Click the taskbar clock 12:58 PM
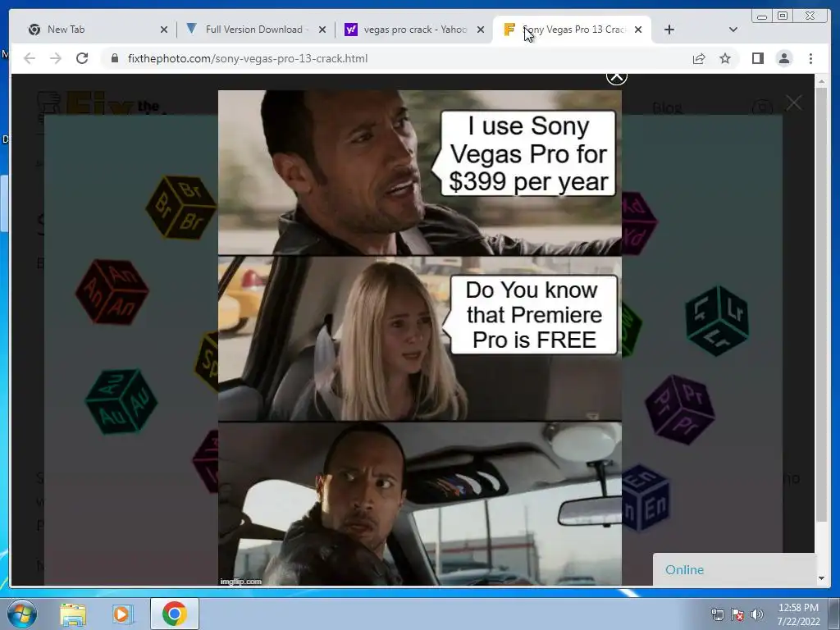Screen dimensions: 840x630 coord(798,614)
